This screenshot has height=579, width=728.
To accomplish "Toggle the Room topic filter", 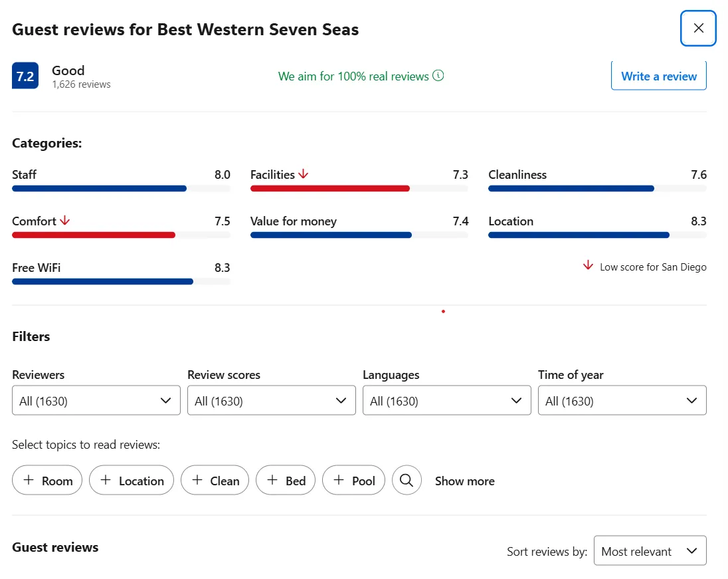I will (x=47, y=481).
